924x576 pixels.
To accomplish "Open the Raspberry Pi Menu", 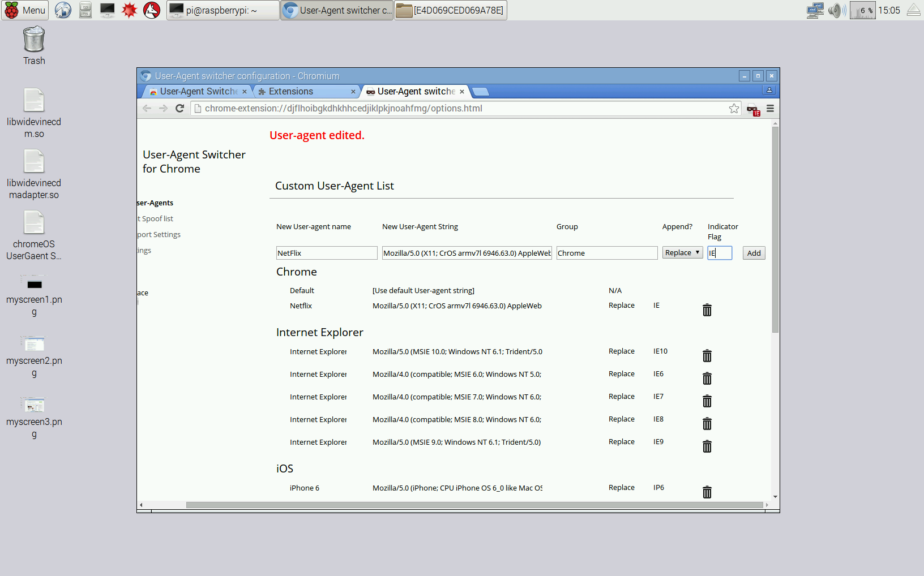I will tap(25, 10).
